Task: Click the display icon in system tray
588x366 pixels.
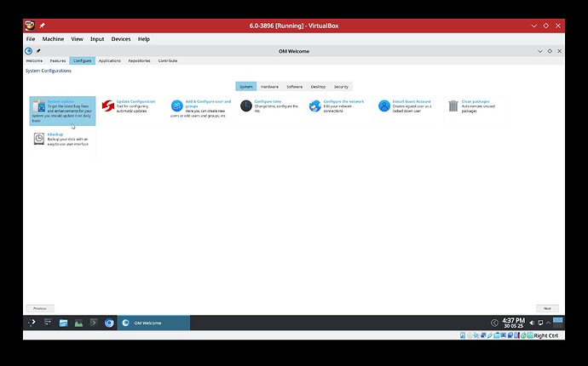Action: (x=540, y=323)
